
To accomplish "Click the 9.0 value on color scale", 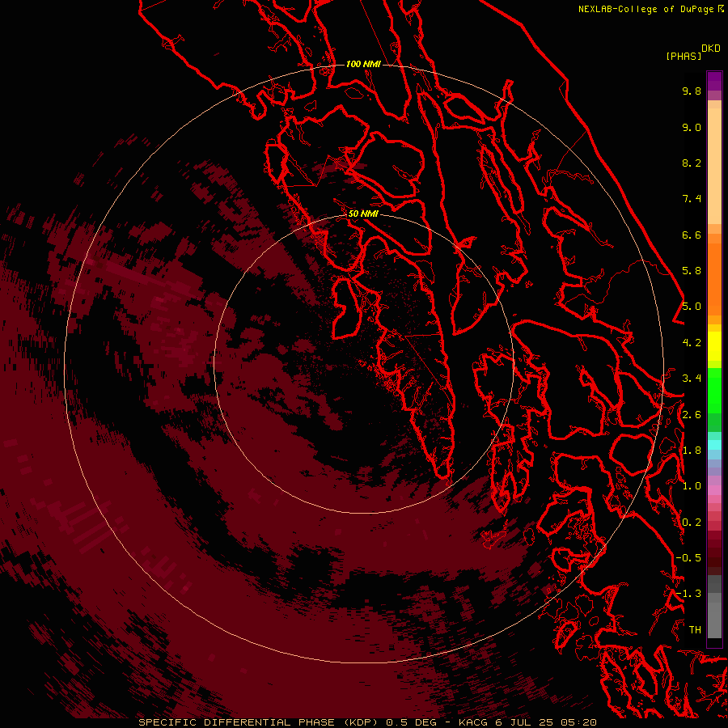I will click(x=692, y=127).
